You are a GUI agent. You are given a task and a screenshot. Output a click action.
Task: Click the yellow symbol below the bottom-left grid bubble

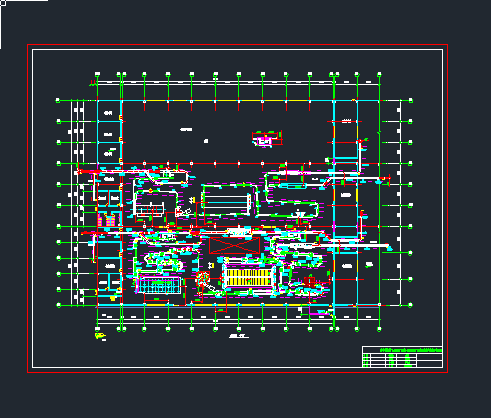tap(100, 336)
